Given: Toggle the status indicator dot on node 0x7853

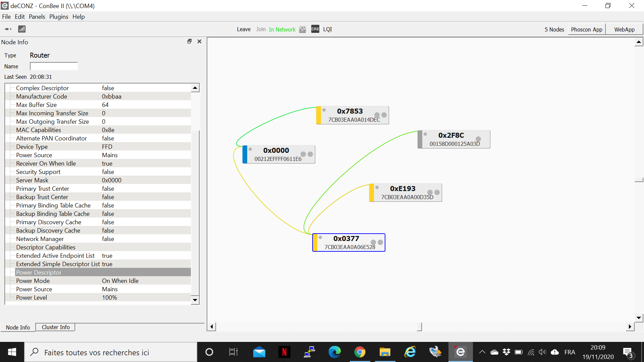Looking at the screenshot, I should [x=324, y=110].
